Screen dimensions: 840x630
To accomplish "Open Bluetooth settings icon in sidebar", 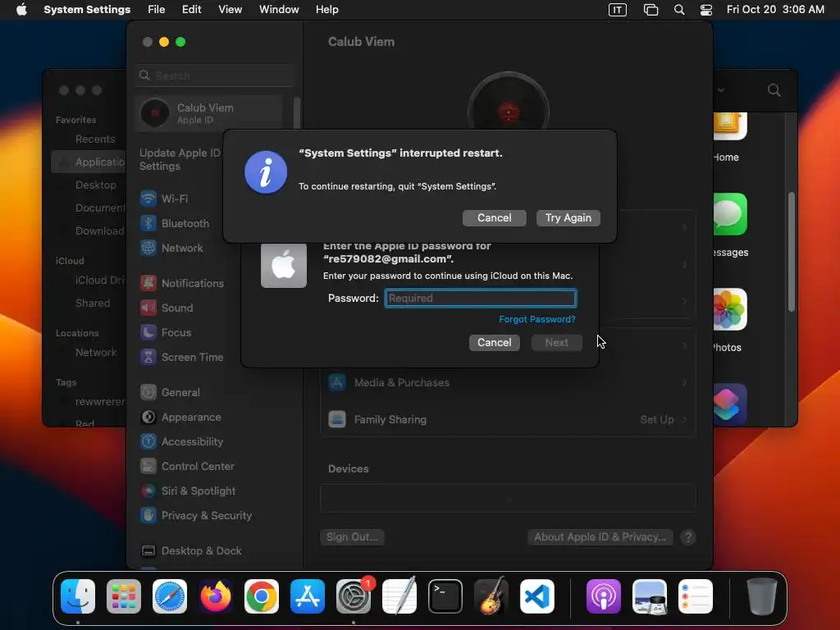I will tap(148, 223).
